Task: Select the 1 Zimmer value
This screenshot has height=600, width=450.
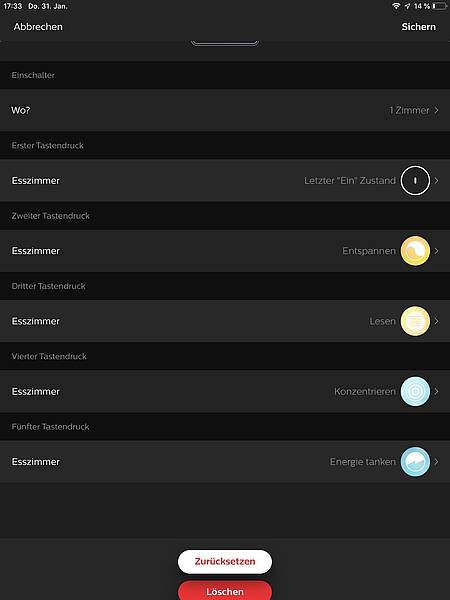Action: tap(409, 110)
